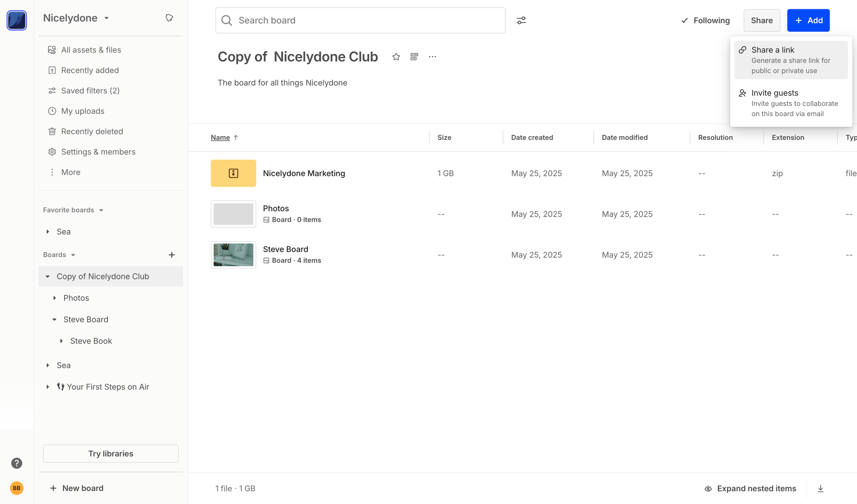Viewport: 857px width, 504px height.
Task: Click the blue Add button
Action: coord(808,20)
